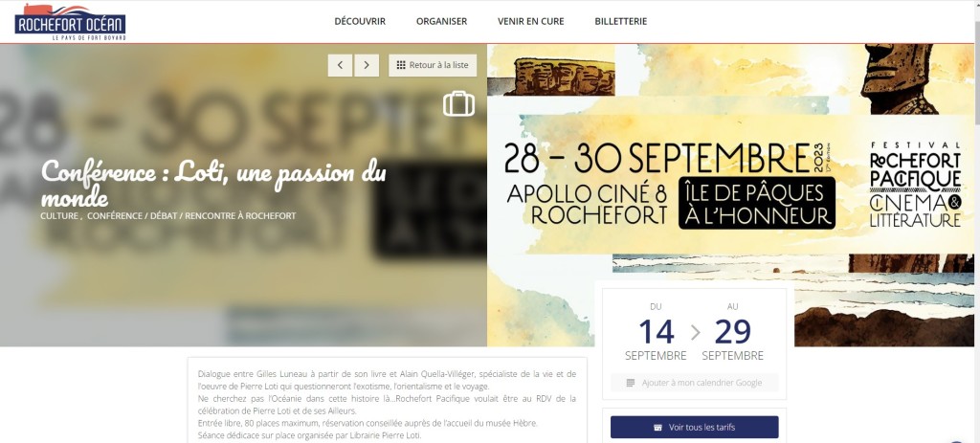Image resolution: width=980 pixels, height=443 pixels.
Task: Open the Billetterie menu
Action: [620, 21]
